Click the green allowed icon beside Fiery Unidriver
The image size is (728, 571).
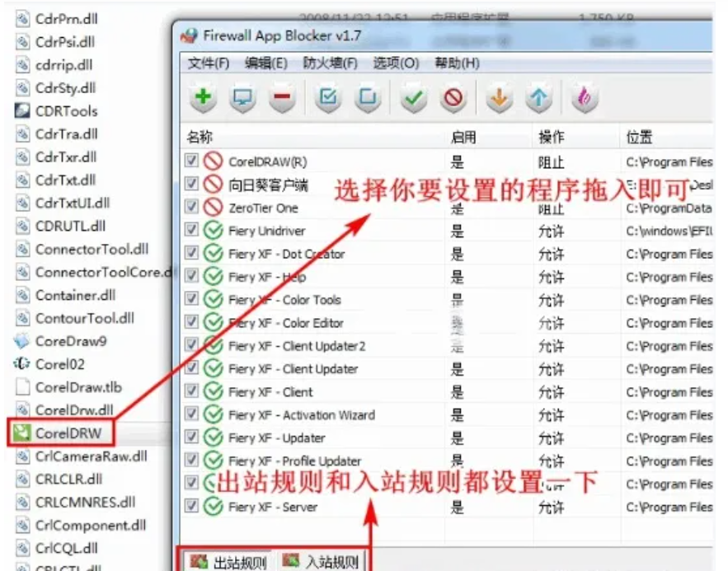tap(213, 230)
